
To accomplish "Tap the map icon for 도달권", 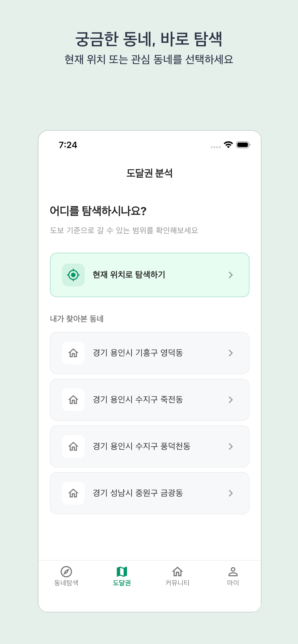I will point(122,571).
